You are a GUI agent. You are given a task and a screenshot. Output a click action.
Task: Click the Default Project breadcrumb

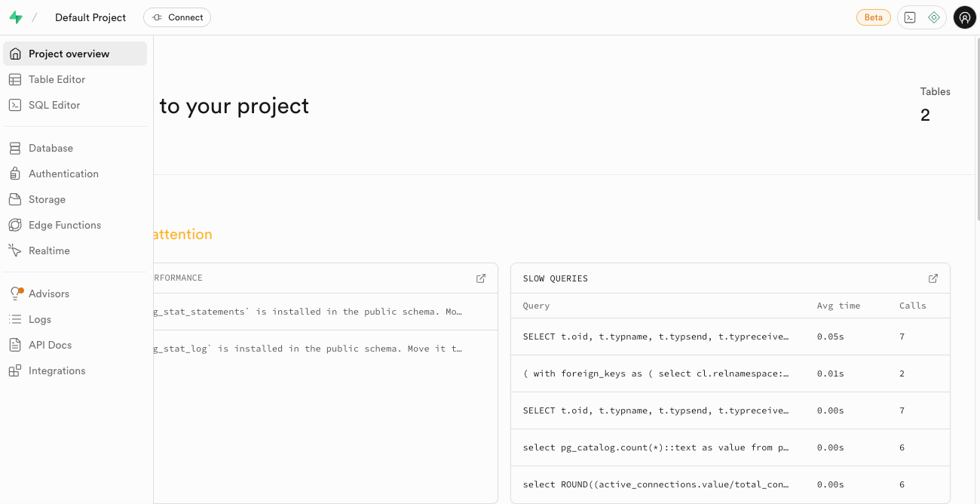click(x=90, y=17)
